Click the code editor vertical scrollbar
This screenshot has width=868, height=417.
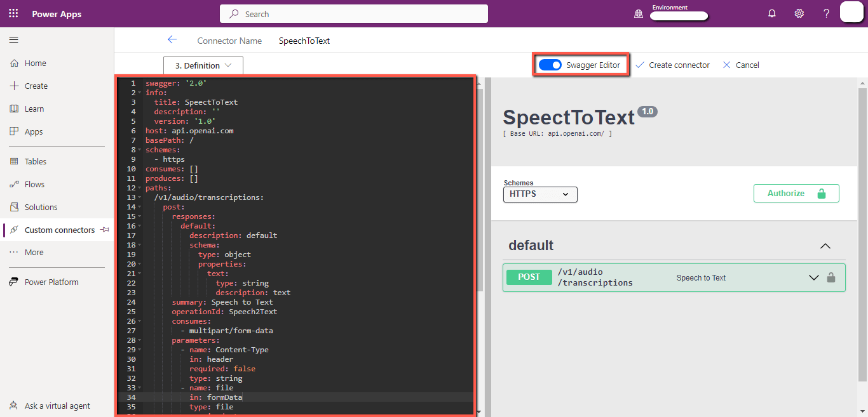coord(480,190)
